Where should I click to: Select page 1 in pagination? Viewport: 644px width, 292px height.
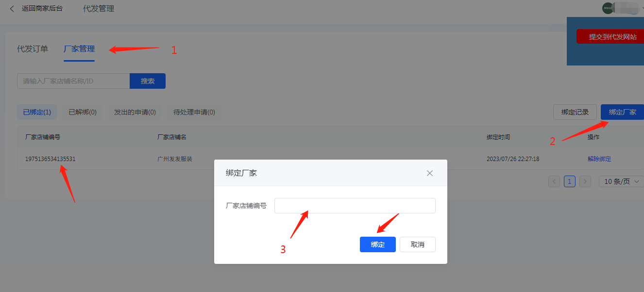570,181
